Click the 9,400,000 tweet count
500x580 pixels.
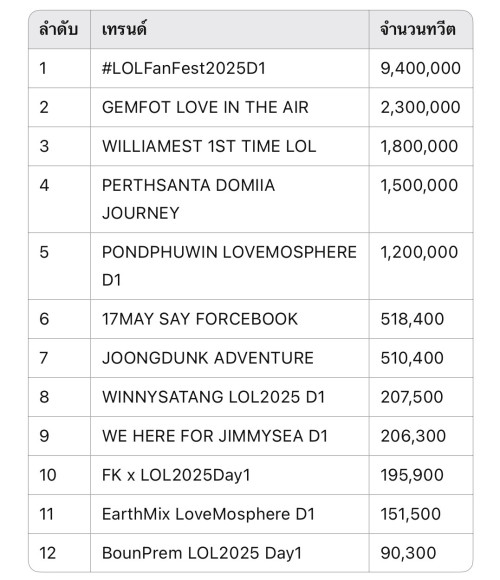click(x=420, y=68)
